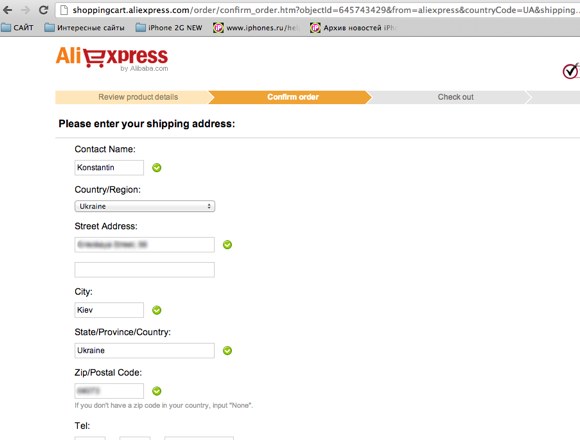Open the www.iphones.ru bookmark
This screenshot has height=440, width=580.
tap(255, 28)
